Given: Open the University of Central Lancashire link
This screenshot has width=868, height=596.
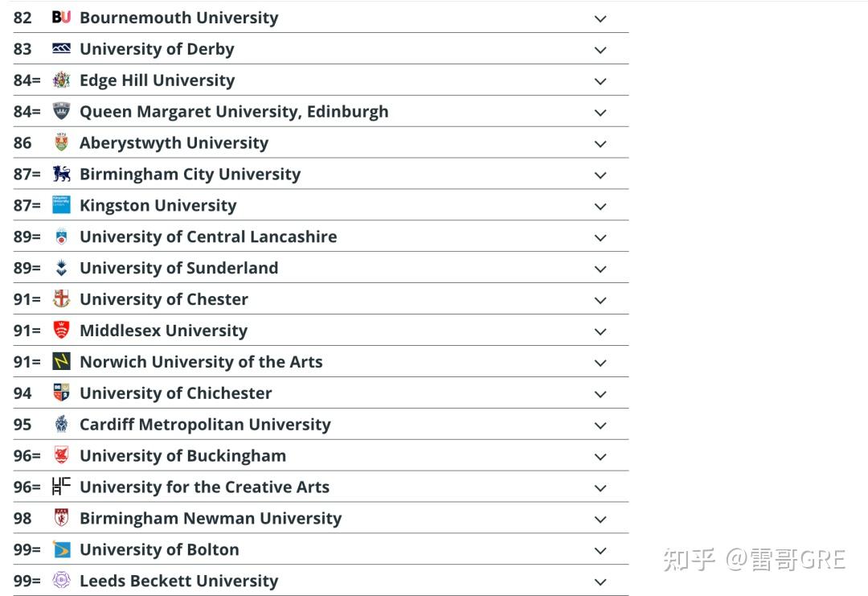Looking at the screenshot, I should (207, 236).
